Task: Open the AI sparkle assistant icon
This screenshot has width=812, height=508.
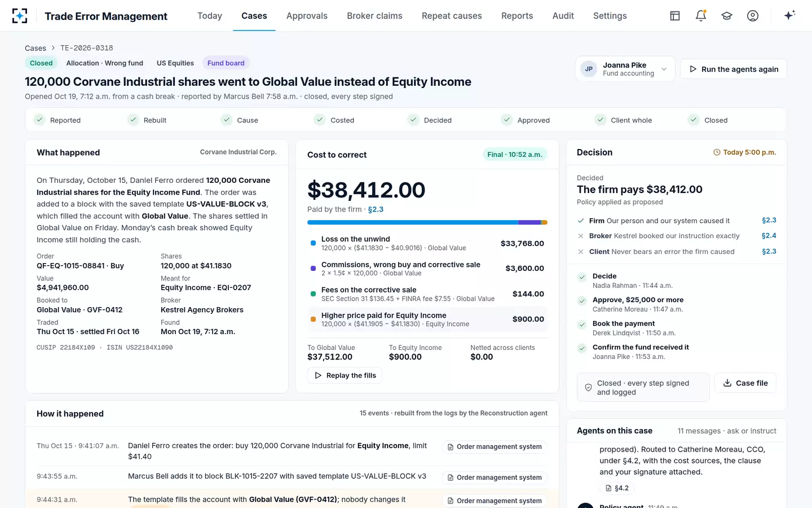Action: pos(789,15)
